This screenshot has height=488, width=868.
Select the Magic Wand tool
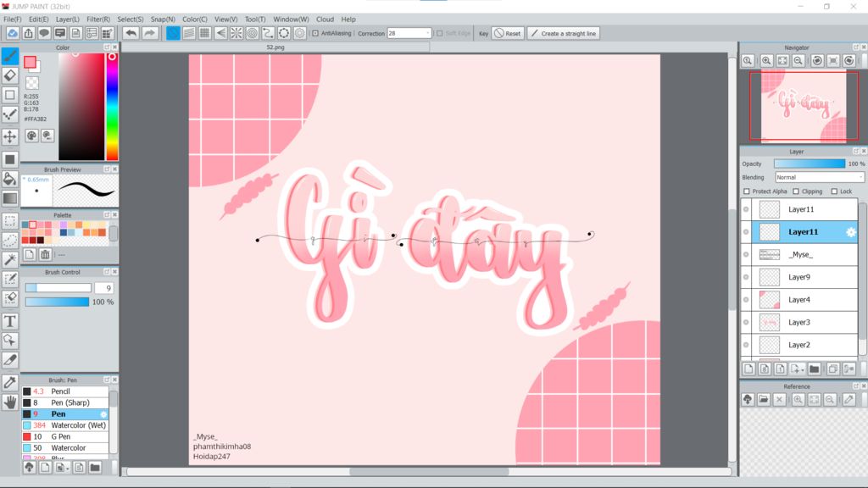pyautogui.click(x=10, y=259)
